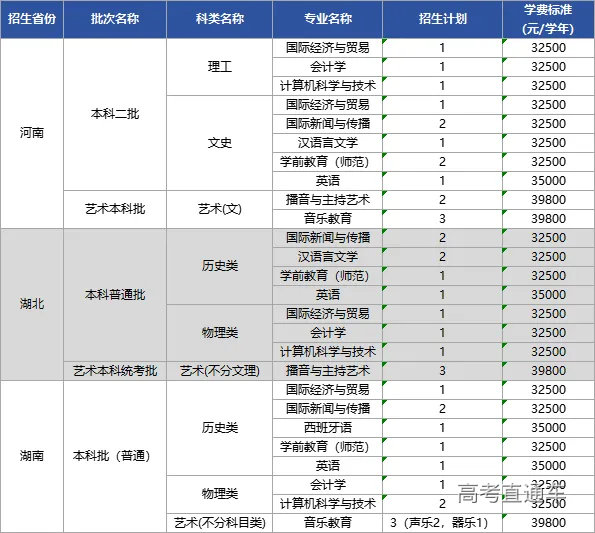
Task: Click 35000 tuition in the 西班牙语 row
Action: [548, 428]
